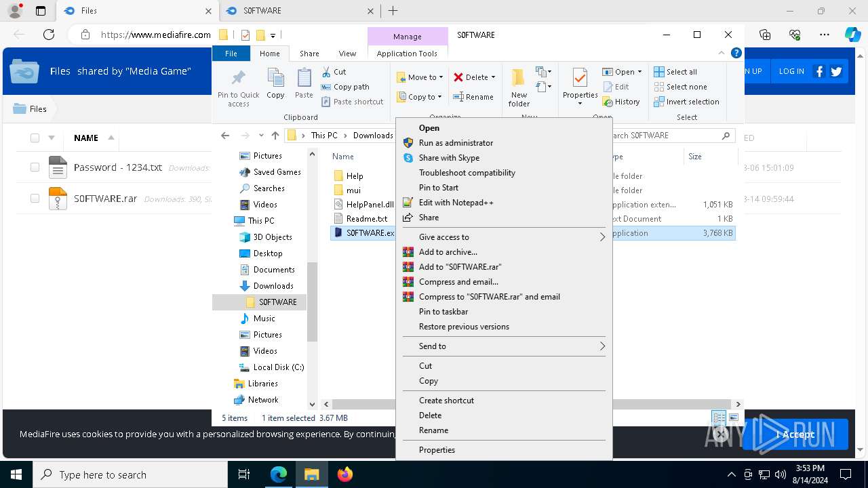Viewport: 868px width, 488px height.
Task: Tick the Password - 1234.txt checkbox
Action: click(35, 167)
